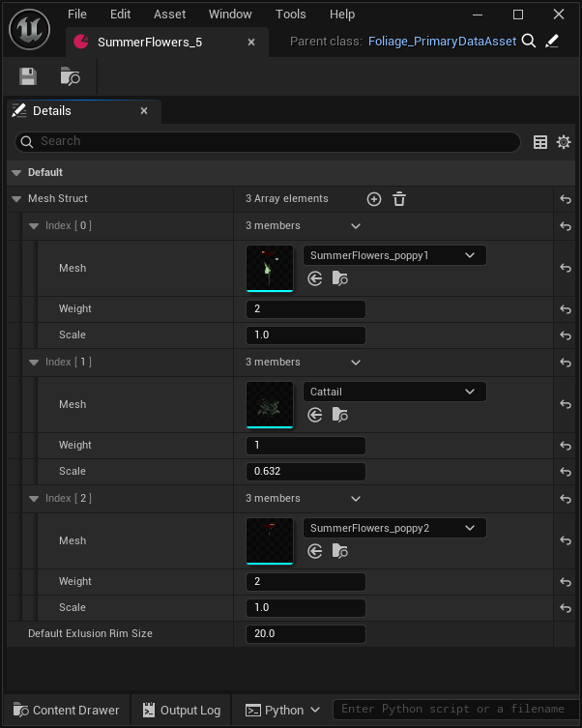Viewport: 582px width, 728px height.
Task: Browse to the asset in the Content Browser from the toolbar
Action: coord(70,76)
